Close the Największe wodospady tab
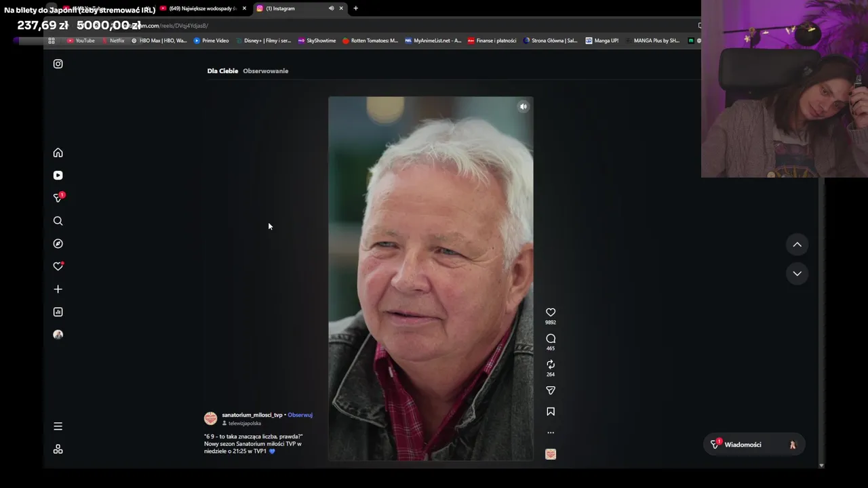868x488 pixels. click(244, 8)
